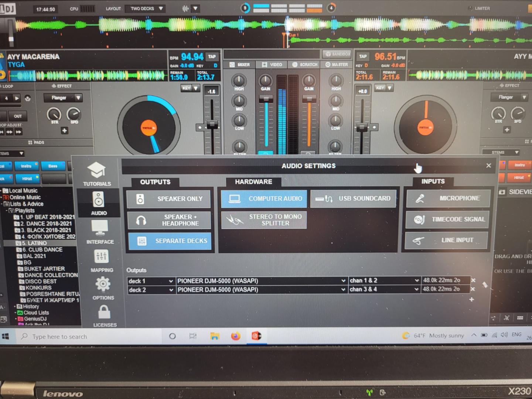Open File Explorer from the taskbar
532x399 pixels.
[x=215, y=336]
